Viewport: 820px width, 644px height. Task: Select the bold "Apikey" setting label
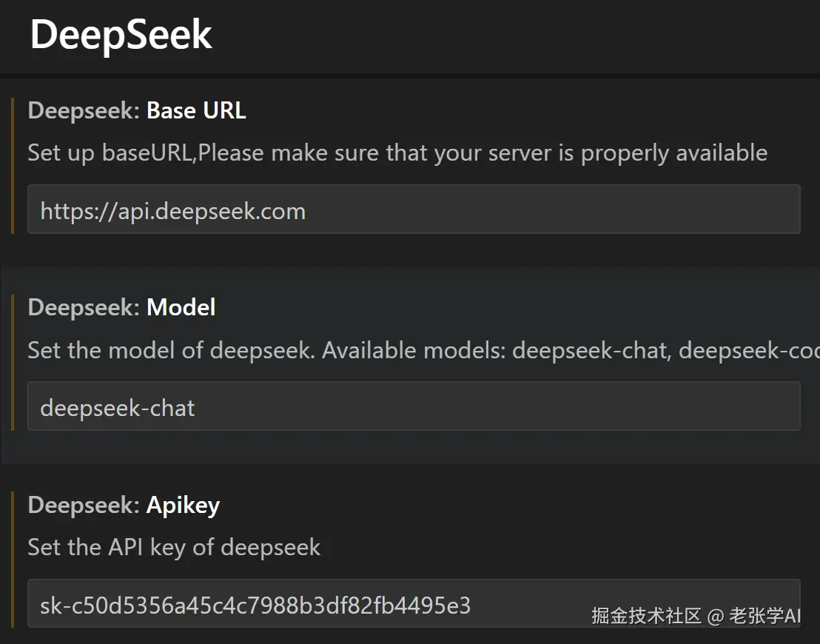[184, 506]
